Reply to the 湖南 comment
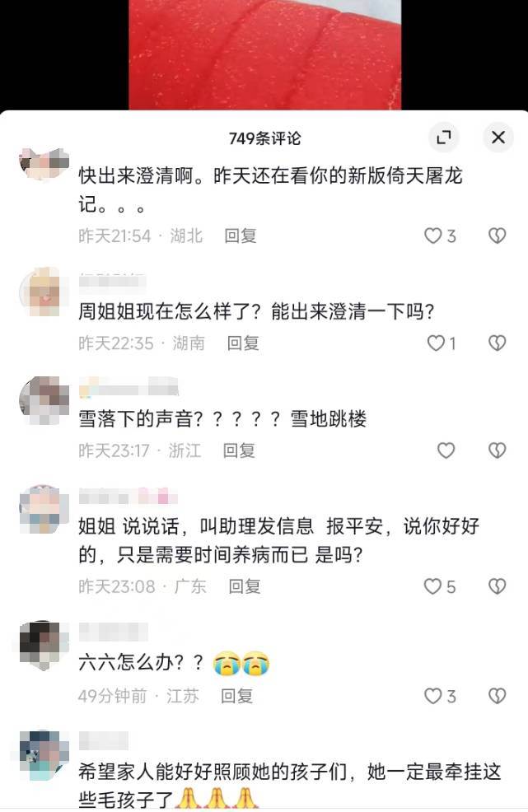This screenshot has width=528, height=812. 243,343
